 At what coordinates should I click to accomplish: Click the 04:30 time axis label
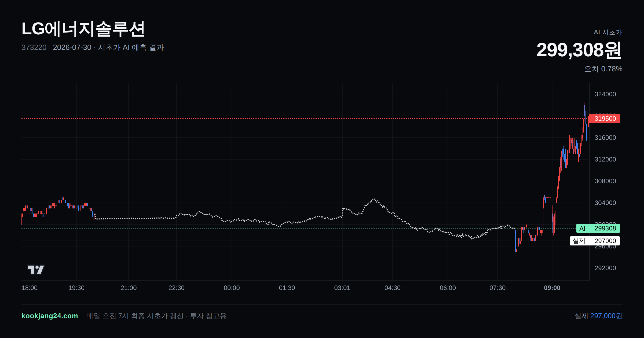(393, 288)
